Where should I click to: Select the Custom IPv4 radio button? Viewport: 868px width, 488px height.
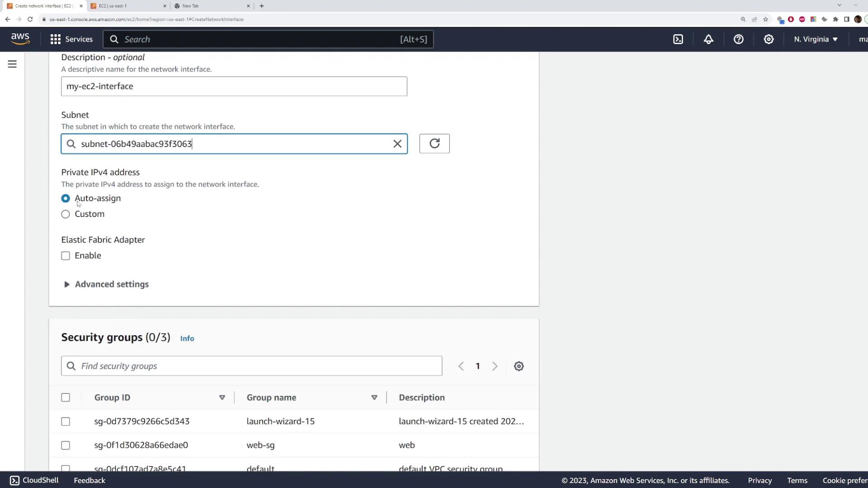(66, 214)
